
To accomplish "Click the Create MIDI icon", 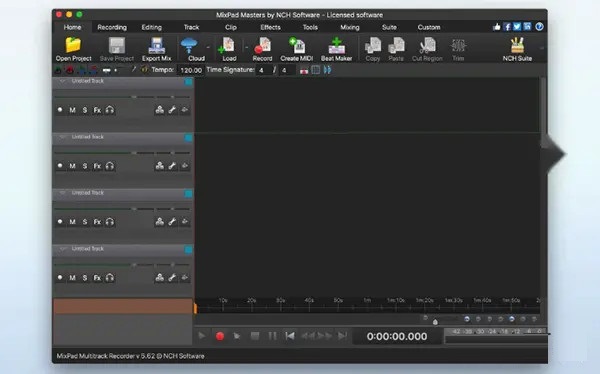I will pos(297,46).
